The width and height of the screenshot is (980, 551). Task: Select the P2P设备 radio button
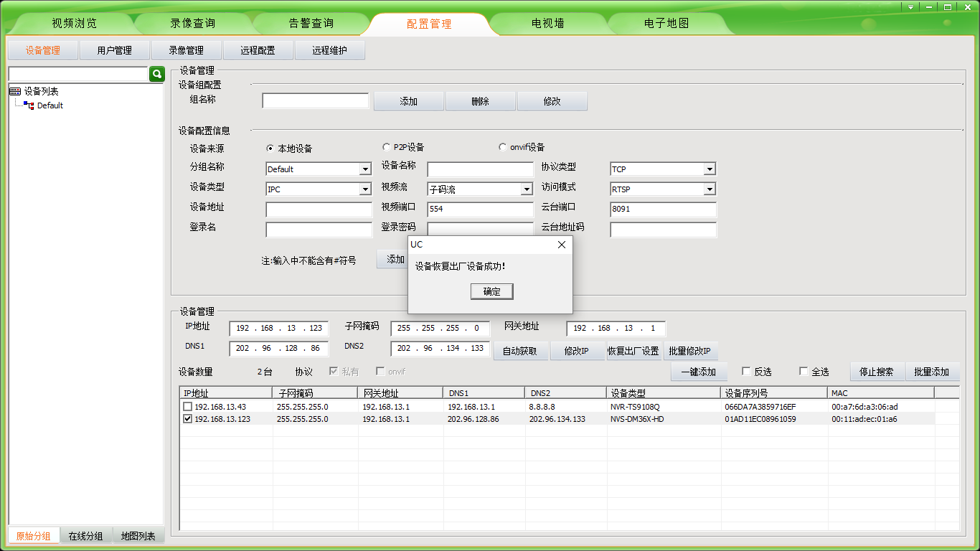point(387,147)
